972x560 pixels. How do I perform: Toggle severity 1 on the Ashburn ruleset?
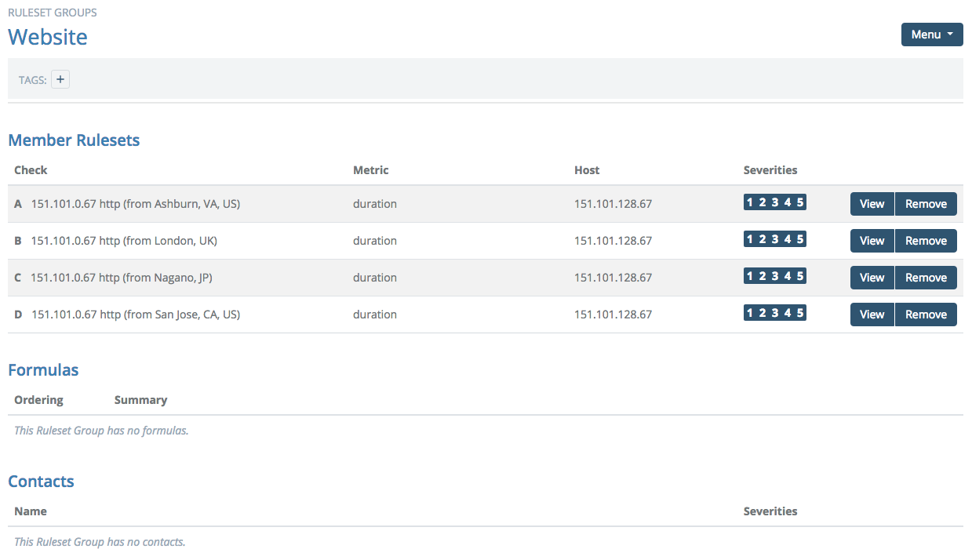pos(751,202)
